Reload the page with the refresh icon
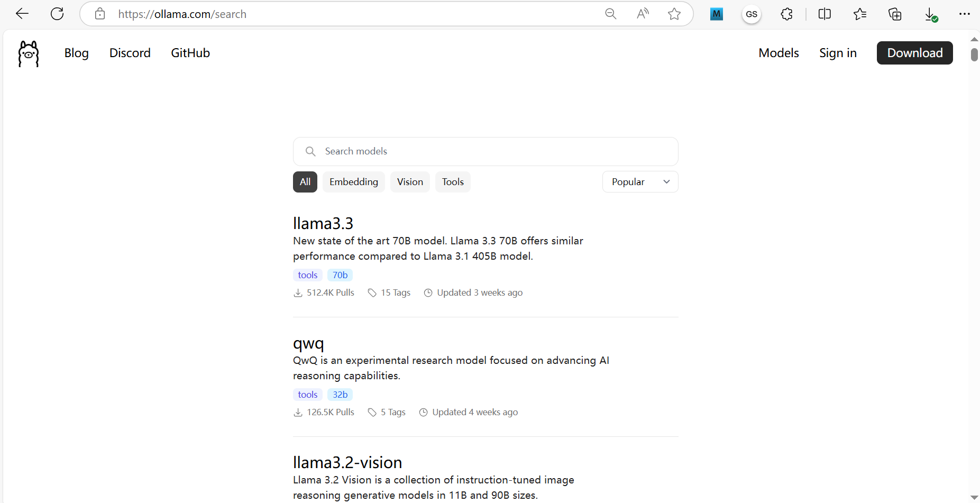Image resolution: width=980 pixels, height=503 pixels. click(57, 14)
